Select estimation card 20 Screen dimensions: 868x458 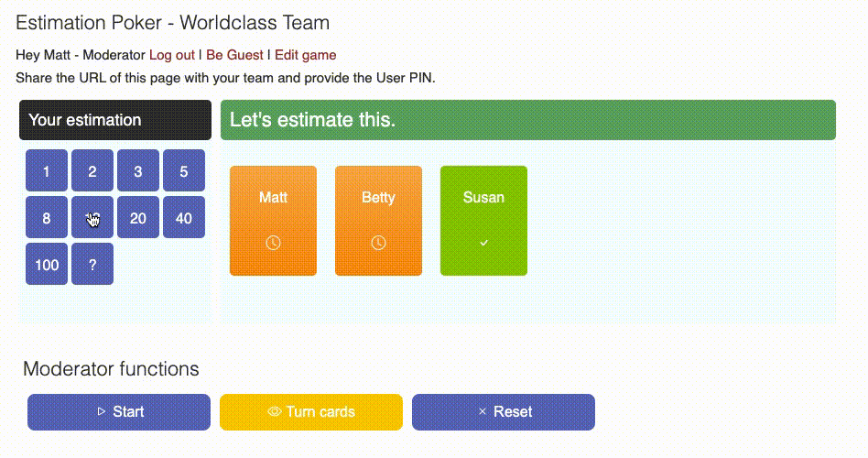[138, 218]
